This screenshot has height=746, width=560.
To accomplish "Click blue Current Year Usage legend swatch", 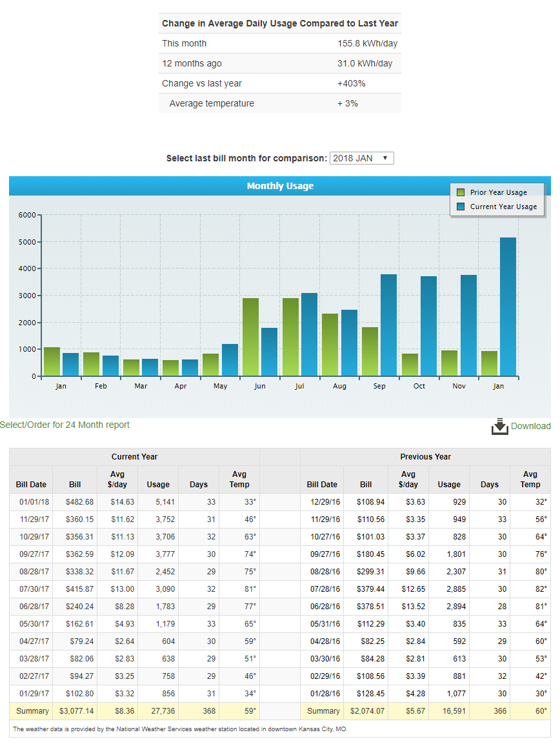I will [461, 207].
